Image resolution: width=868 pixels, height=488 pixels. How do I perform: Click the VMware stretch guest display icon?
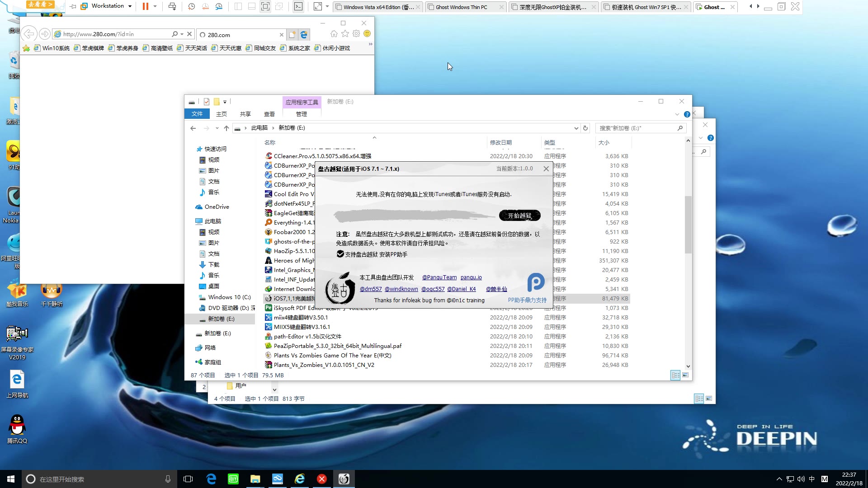tap(318, 6)
